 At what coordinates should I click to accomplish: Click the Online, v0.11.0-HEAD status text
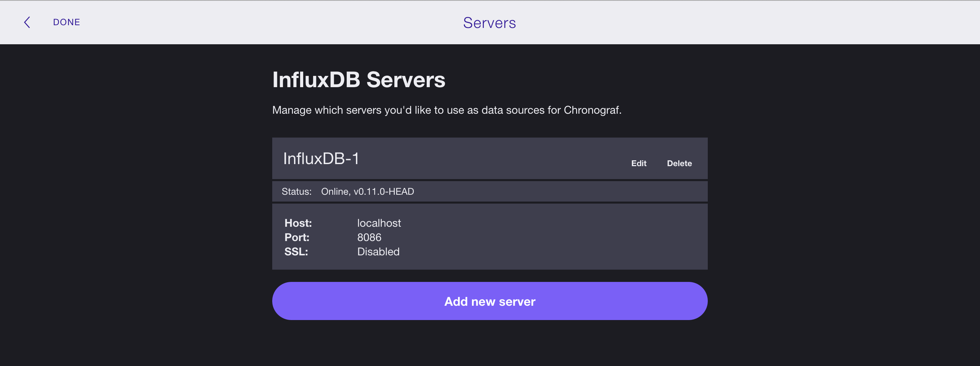click(367, 191)
